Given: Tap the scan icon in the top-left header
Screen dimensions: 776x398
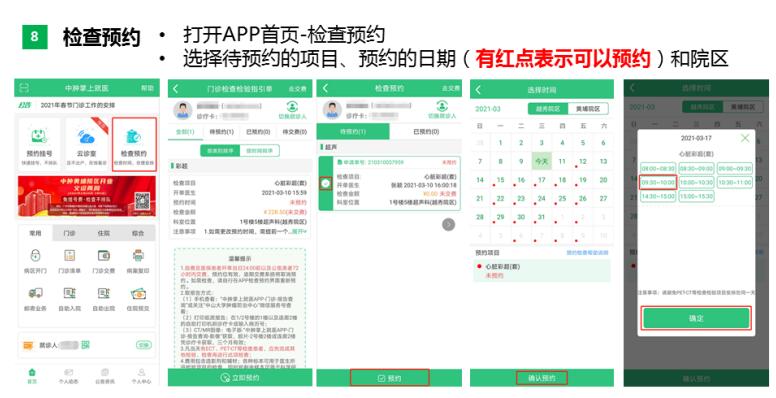Looking at the screenshot, I should click(x=24, y=88).
